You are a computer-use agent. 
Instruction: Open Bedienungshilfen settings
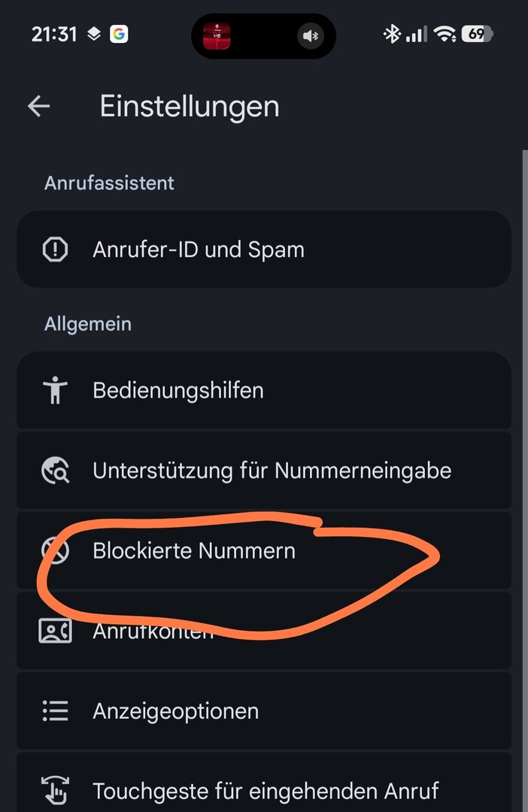coord(178,390)
